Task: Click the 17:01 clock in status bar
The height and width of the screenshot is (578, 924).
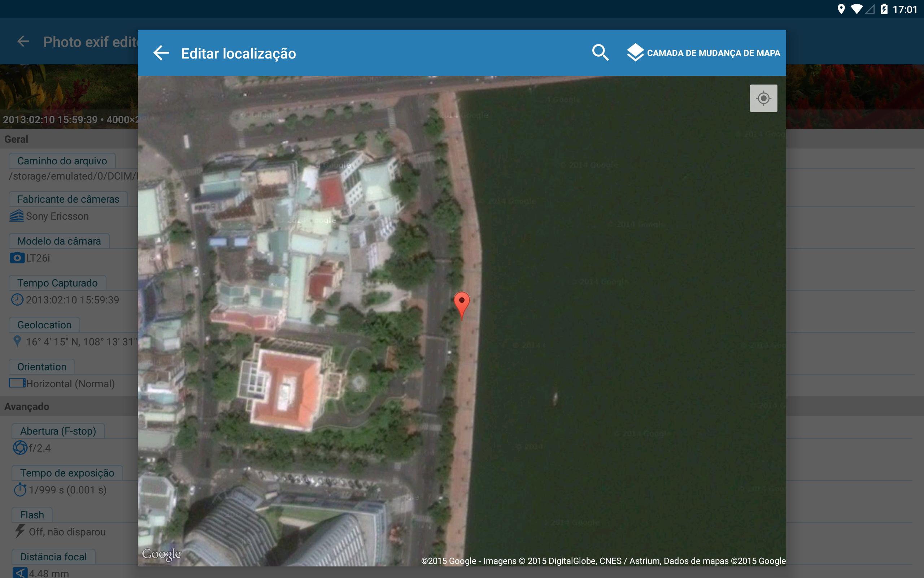Action: 905,9
